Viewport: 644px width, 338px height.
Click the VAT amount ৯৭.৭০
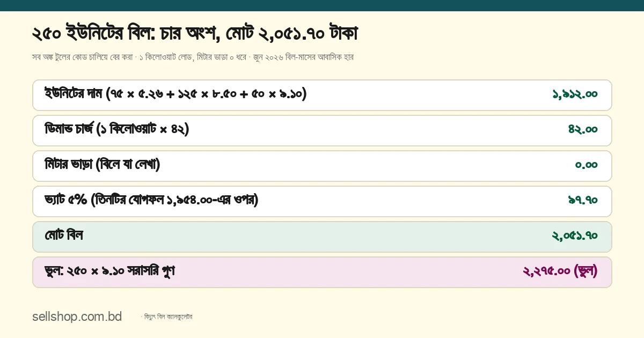point(583,201)
